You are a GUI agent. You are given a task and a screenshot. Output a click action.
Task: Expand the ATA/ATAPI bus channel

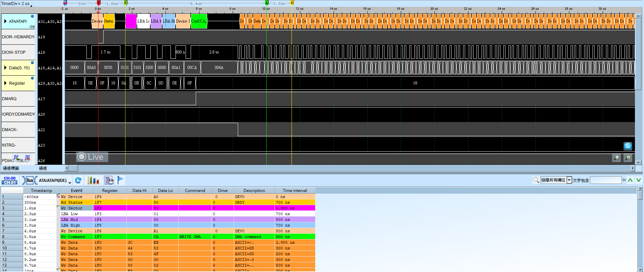(x=5, y=21)
